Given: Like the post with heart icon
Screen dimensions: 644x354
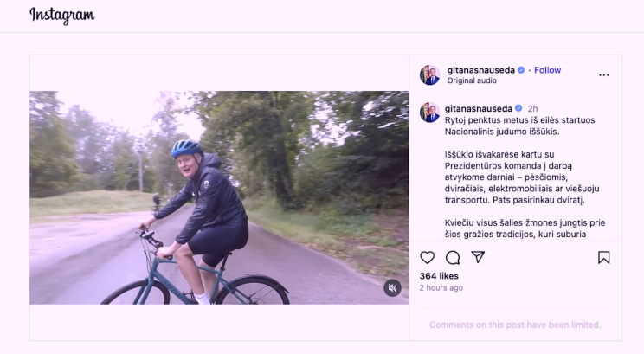Looking at the screenshot, I should 427,257.
